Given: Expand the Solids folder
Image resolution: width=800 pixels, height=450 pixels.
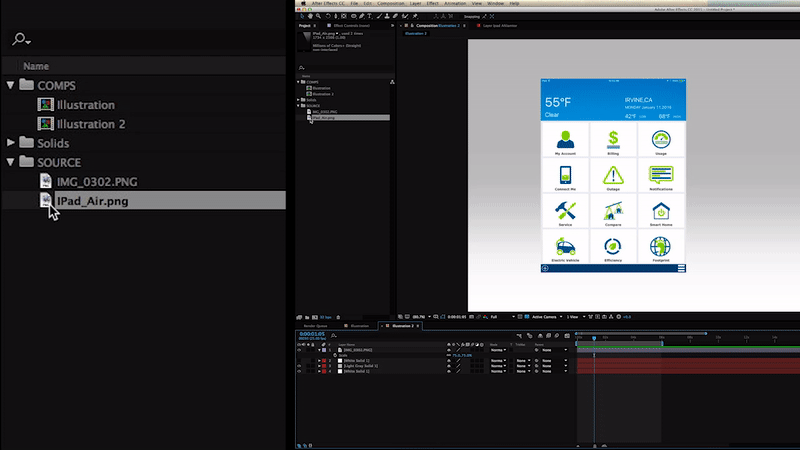Looking at the screenshot, I should click(11, 143).
